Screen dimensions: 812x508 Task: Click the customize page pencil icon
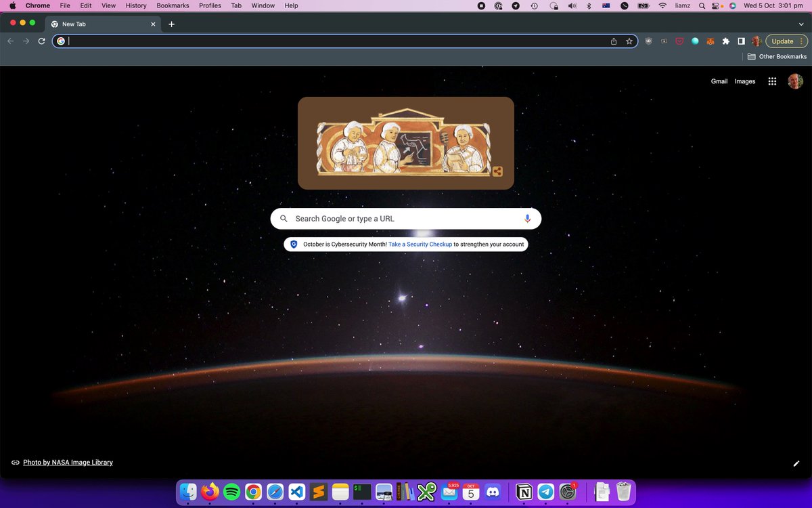click(796, 463)
